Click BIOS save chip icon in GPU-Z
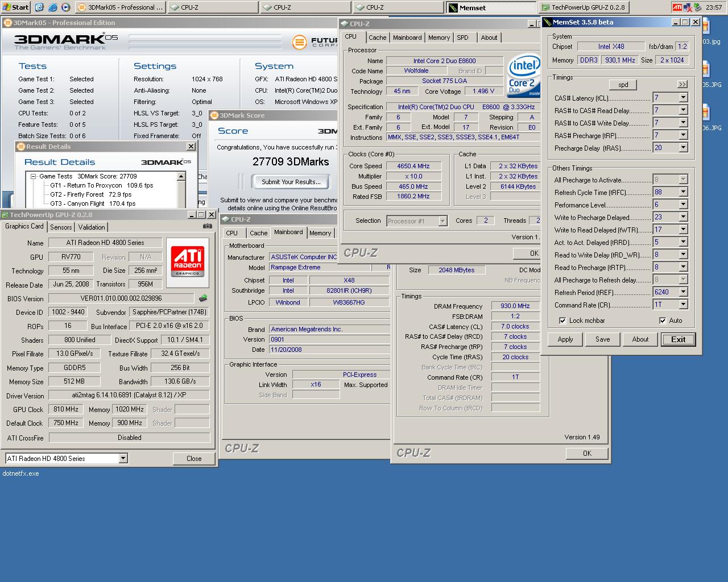Image resolution: width=728 pixels, height=582 pixels. point(203,298)
